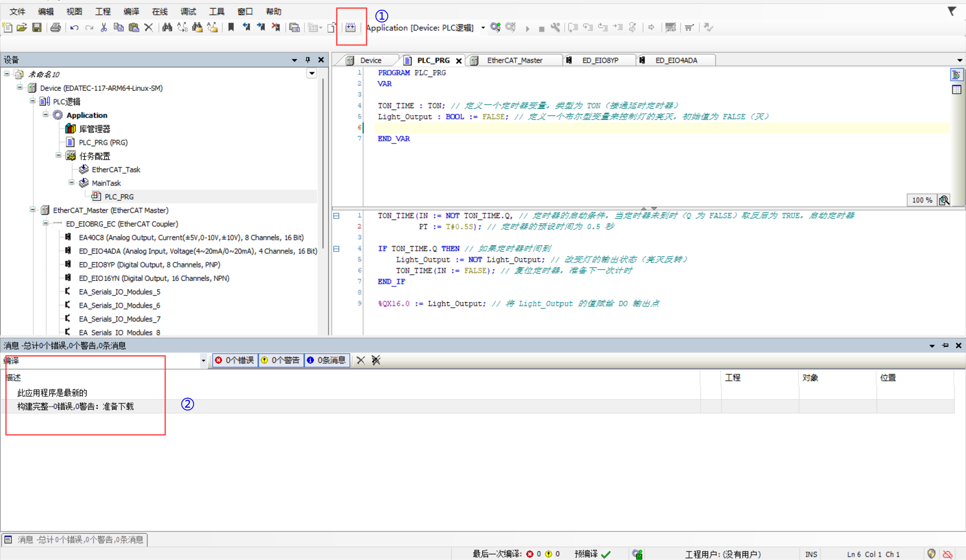The image size is (966, 560).
Task: Clear messages with the X icon
Action: pyautogui.click(x=361, y=360)
